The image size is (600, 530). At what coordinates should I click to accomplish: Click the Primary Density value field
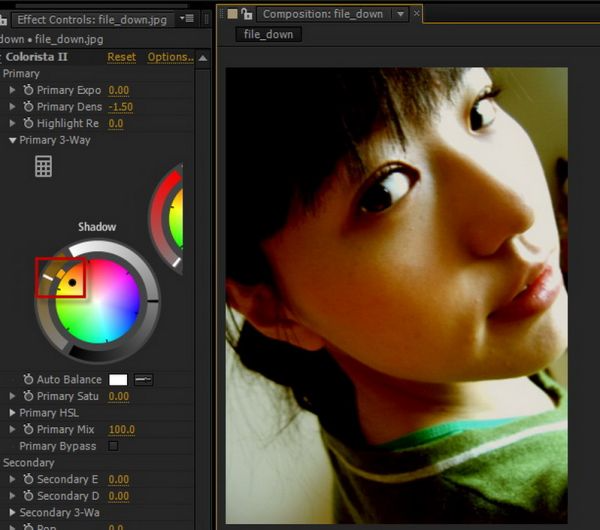(x=121, y=107)
